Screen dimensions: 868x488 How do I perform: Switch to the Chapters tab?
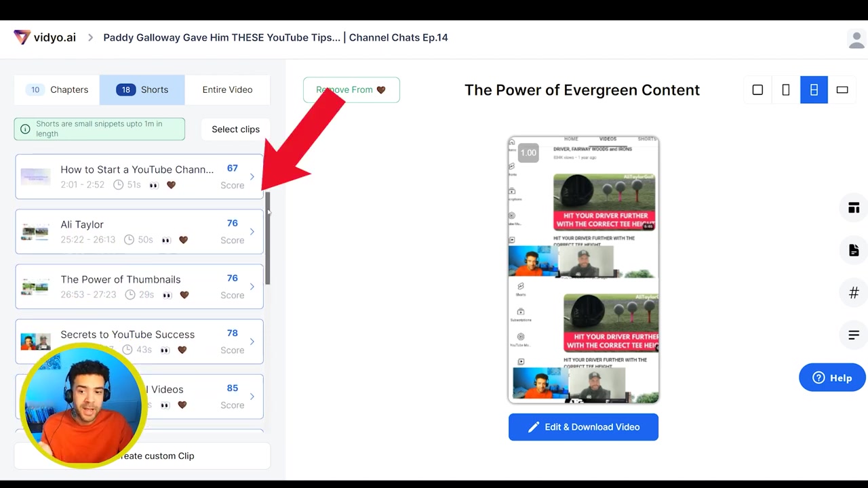click(x=57, y=89)
